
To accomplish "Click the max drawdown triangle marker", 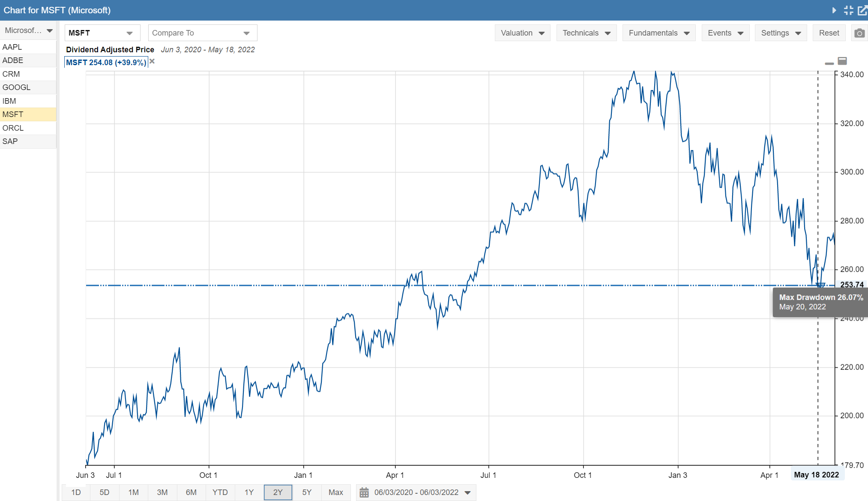I will [x=820, y=285].
